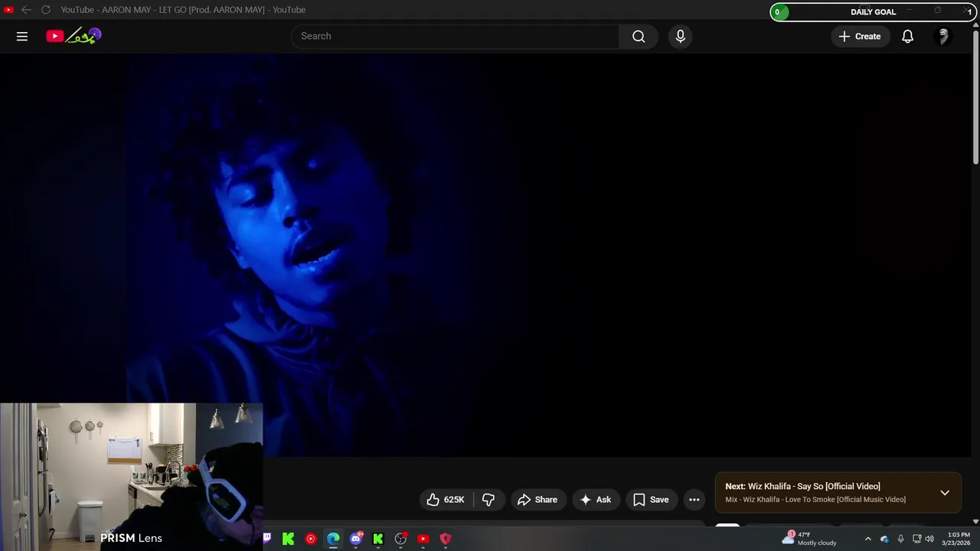Open Discord from the taskbar

(356, 539)
